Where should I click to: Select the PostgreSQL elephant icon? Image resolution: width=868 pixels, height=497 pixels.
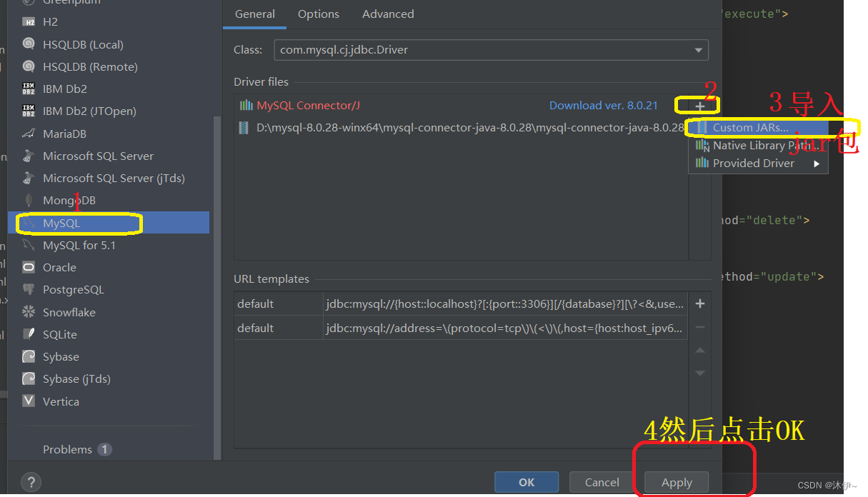click(x=29, y=289)
